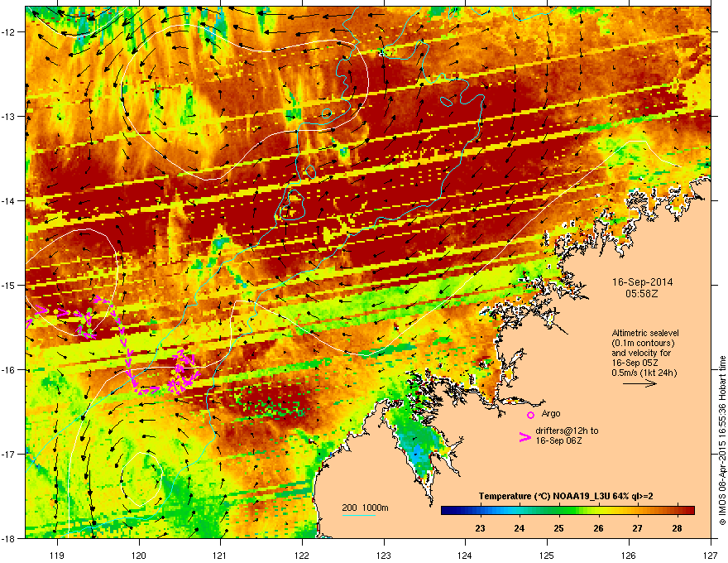Image resolution: width=728 pixels, height=563 pixels.
Task: Click the 'Altimetric sealevel' text
Action: [645, 333]
